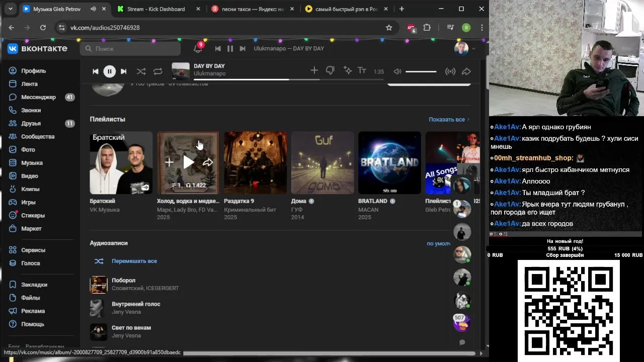This screenshot has width=644, height=362.
Task: Open notifications bell with badge 9
Action: click(x=198, y=48)
